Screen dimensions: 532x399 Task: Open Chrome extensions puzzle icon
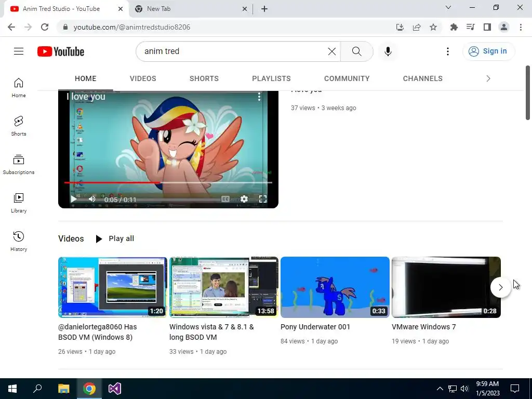tap(454, 27)
